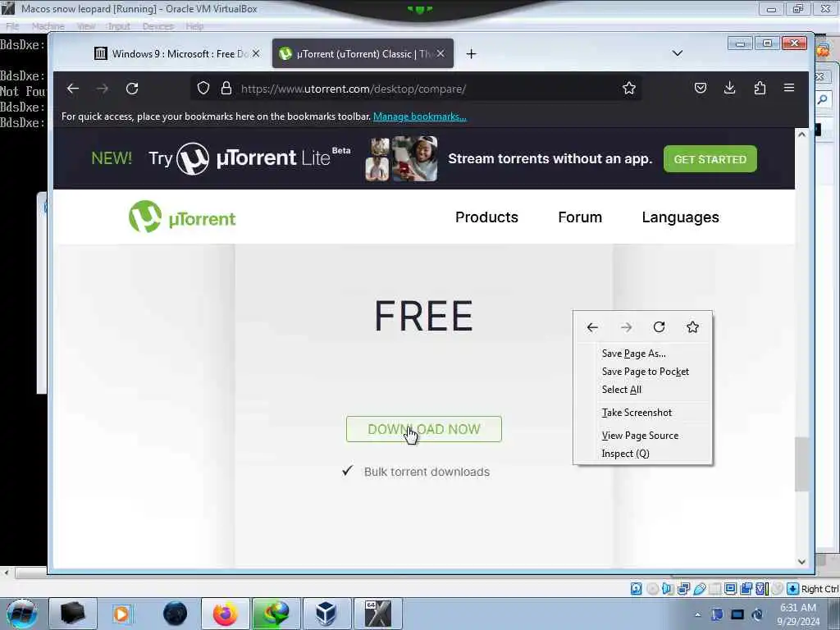
Task: Open the Firefox hamburger application menu
Action: point(789,88)
